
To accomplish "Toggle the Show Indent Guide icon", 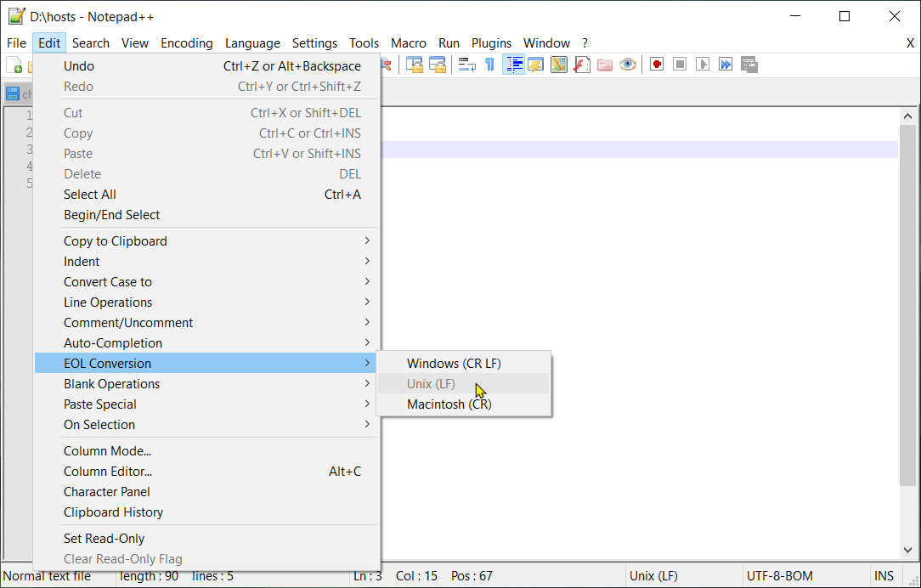I will click(x=513, y=65).
